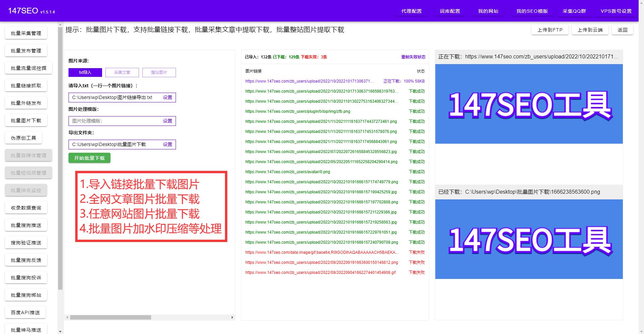Open 批量外链发布 in the sidebar

point(26,103)
